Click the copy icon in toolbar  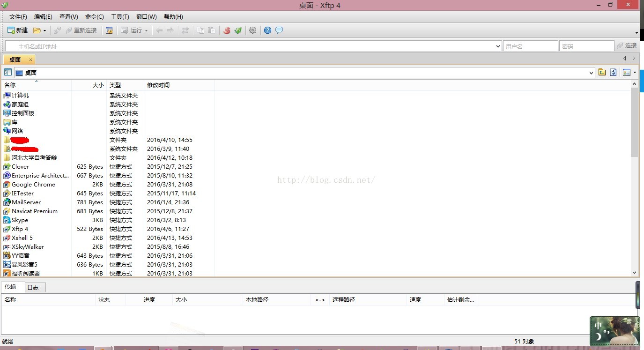click(x=200, y=30)
